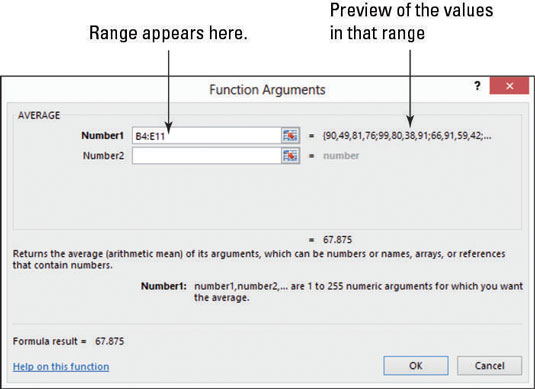
Task: Select the Number1 bold label
Action: pos(102,135)
